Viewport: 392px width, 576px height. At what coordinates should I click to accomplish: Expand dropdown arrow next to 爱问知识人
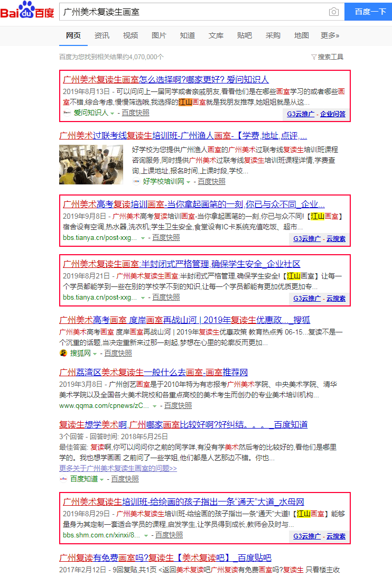click(x=113, y=114)
